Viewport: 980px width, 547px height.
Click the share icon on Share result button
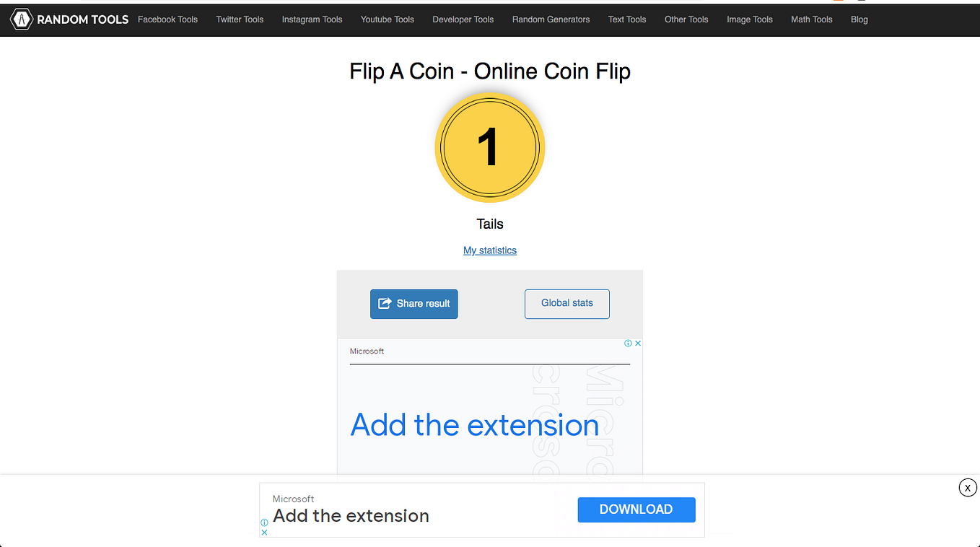[384, 304]
